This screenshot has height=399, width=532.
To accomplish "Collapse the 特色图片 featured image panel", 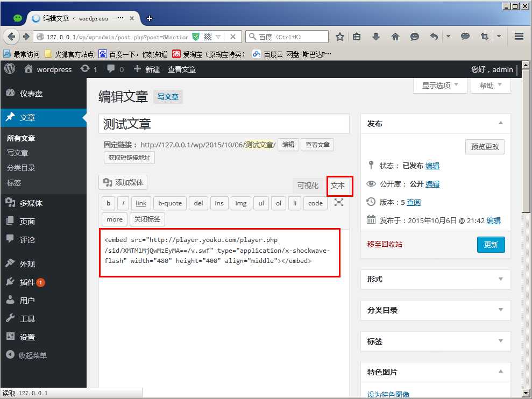I will [x=501, y=372].
